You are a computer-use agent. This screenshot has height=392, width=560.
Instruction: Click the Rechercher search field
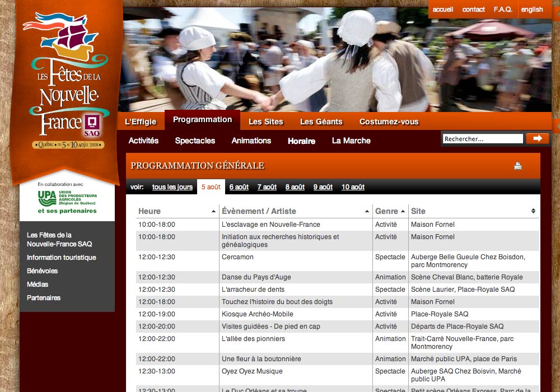point(483,139)
